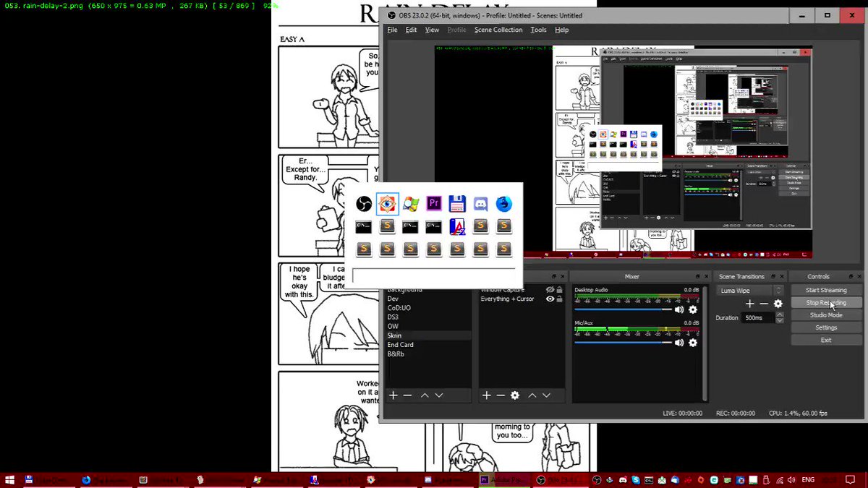Adjust the Desktop Audio volume slider

point(623,309)
